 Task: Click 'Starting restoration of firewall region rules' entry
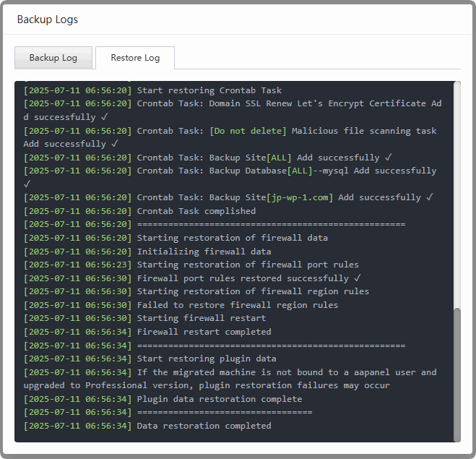253,291
